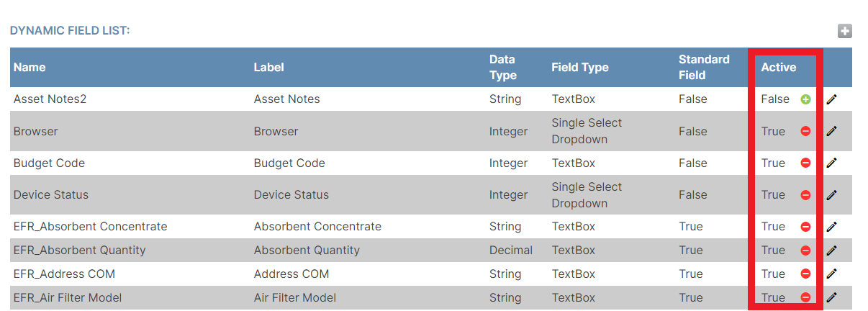
Task: Edit Asset Notes2 with the pencil icon
Action: [832, 99]
